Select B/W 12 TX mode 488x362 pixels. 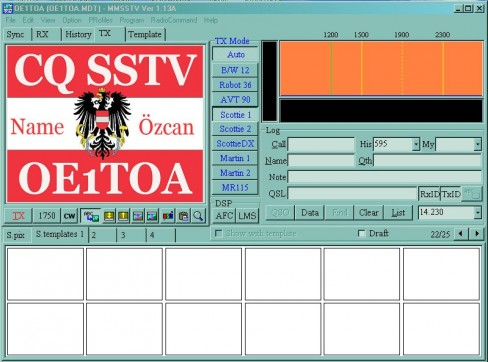click(235, 70)
